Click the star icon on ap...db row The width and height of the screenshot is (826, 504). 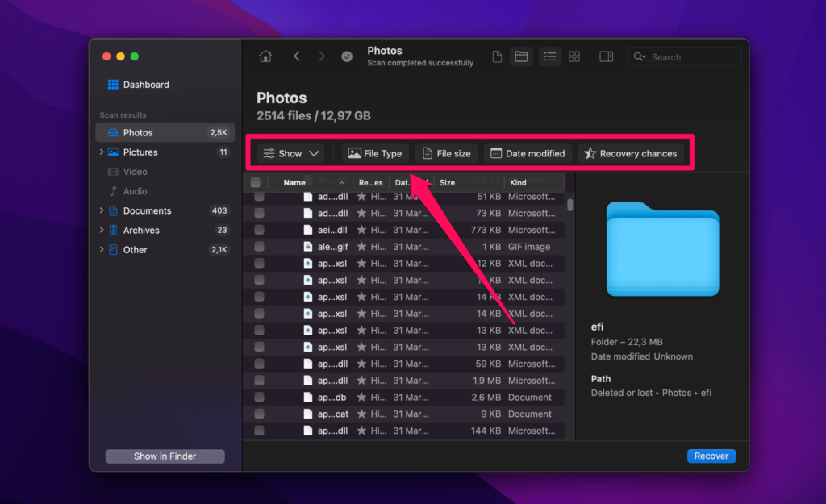pyautogui.click(x=361, y=397)
